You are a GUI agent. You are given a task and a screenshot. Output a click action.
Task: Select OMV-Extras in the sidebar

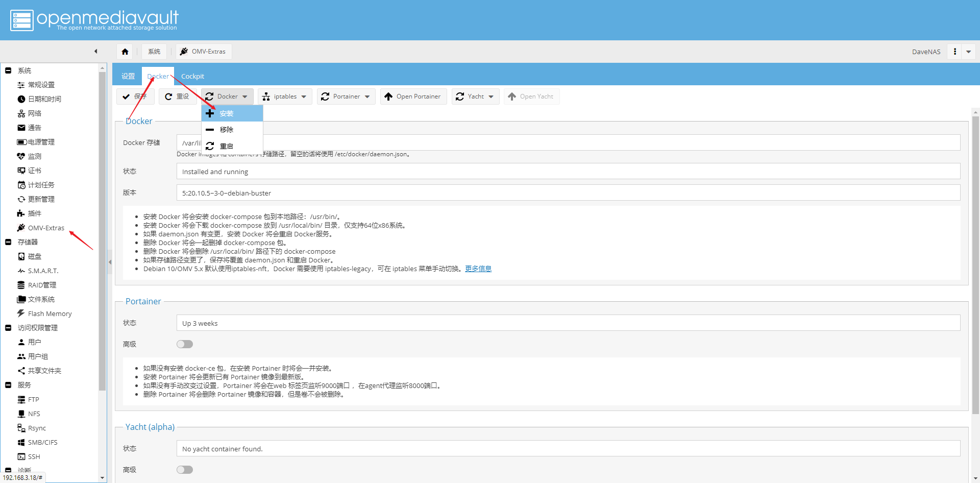coord(41,228)
